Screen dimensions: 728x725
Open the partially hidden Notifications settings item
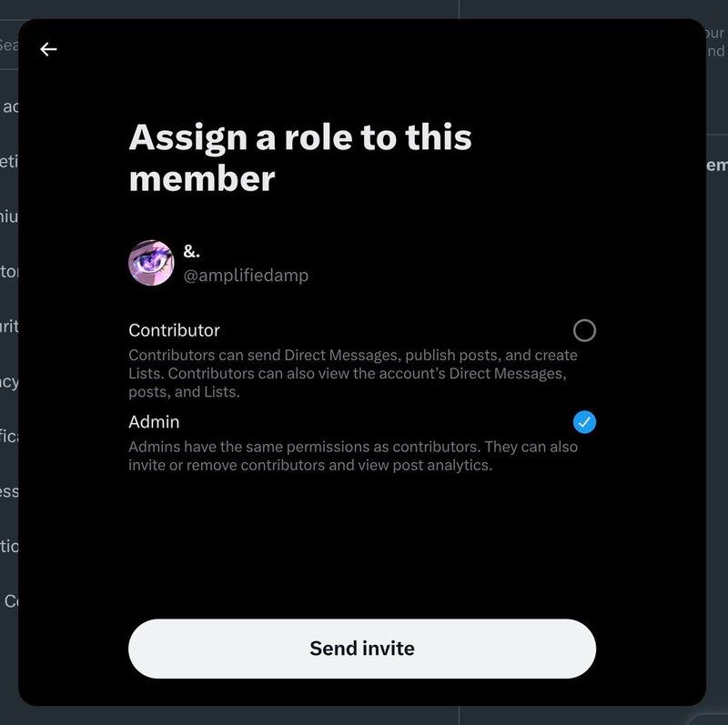[9, 436]
